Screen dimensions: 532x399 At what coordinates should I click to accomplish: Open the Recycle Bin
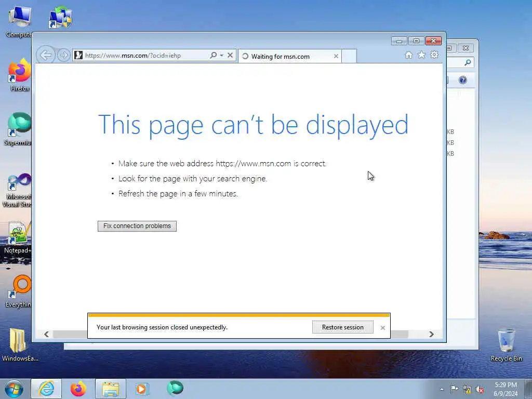506,345
